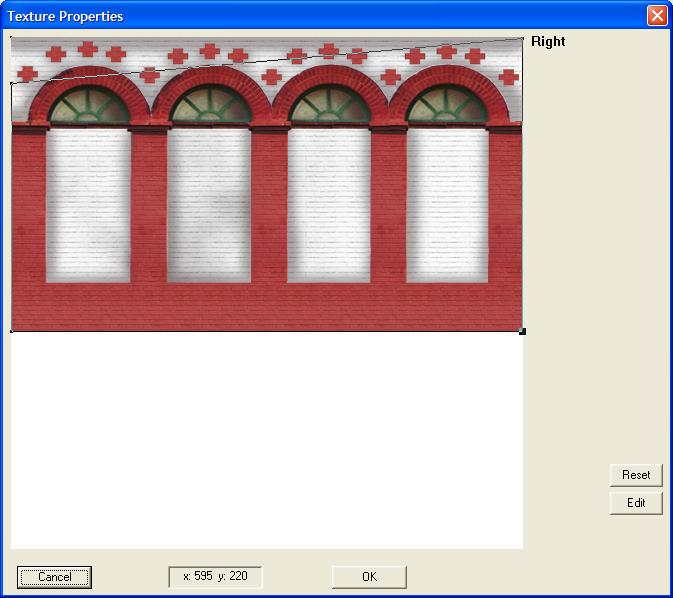Click the bottom-left corner of the selection
Screen dimensions: 673x598
[11, 331]
